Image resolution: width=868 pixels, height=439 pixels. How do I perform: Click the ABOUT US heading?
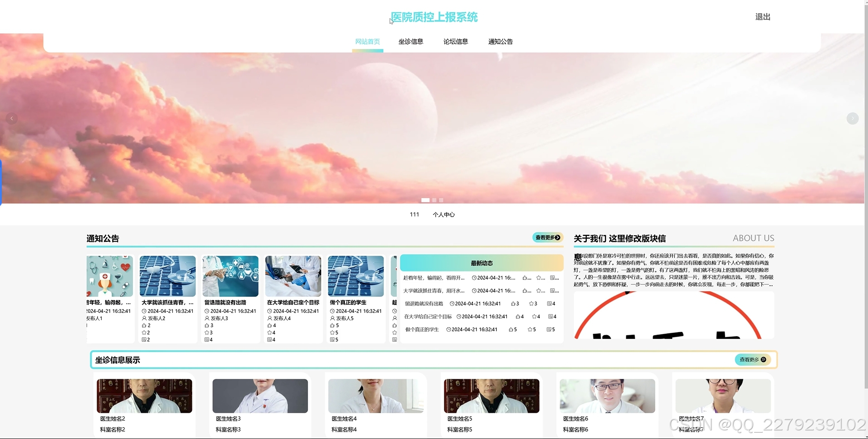click(x=753, y=238)
